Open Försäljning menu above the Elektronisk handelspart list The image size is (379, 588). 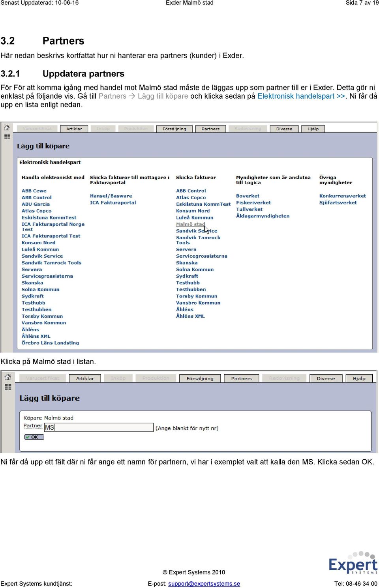[x=174, y=129]
